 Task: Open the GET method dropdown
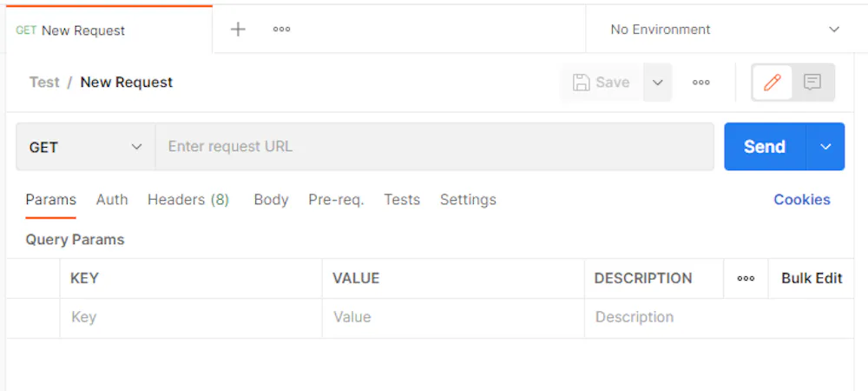pos(85,147)
